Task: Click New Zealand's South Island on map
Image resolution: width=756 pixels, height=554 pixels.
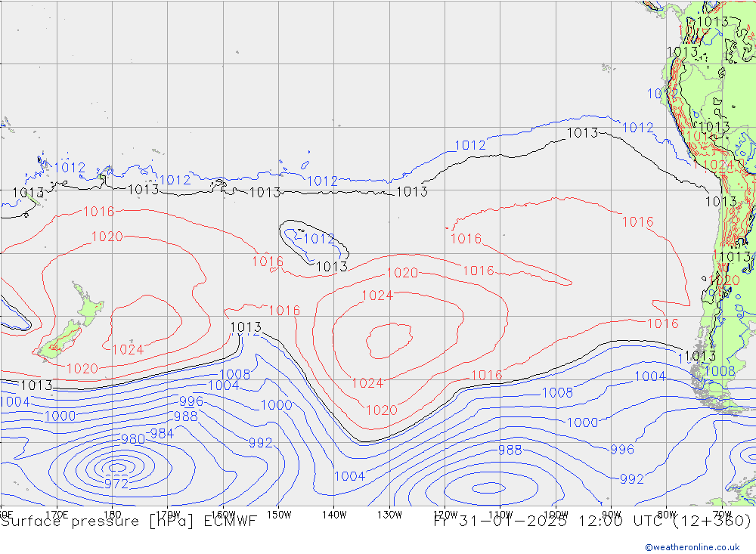Action: coord(58,340)
